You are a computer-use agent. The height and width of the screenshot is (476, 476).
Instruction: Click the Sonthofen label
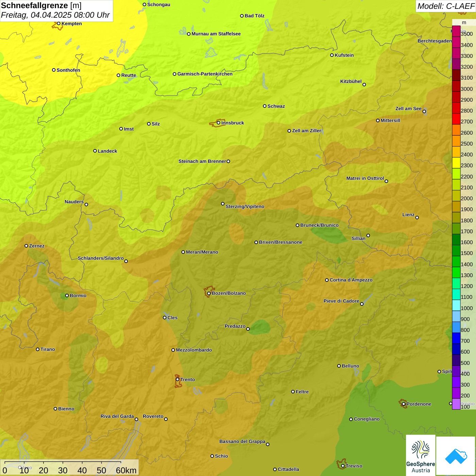coord(68,70)
